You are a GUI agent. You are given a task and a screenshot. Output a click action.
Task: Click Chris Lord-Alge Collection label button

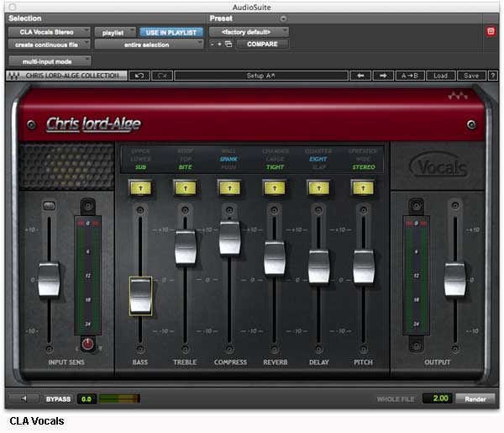click(66, 76)
